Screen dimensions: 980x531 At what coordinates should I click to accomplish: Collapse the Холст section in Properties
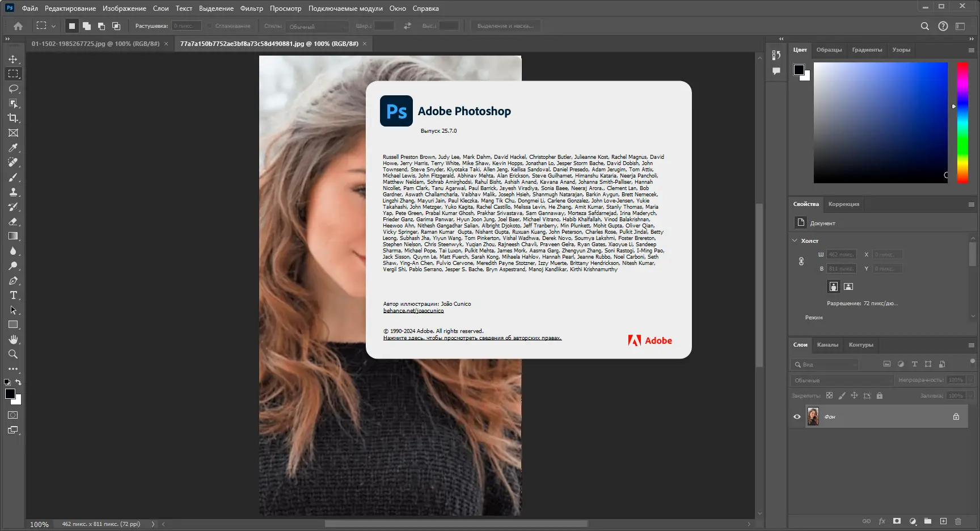tap(795, 241)
